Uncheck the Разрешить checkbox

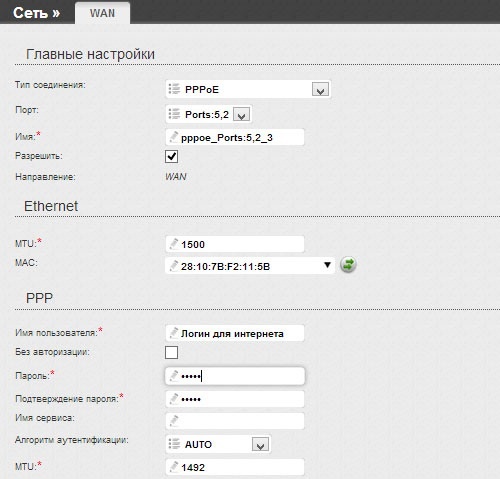[171, 156]
